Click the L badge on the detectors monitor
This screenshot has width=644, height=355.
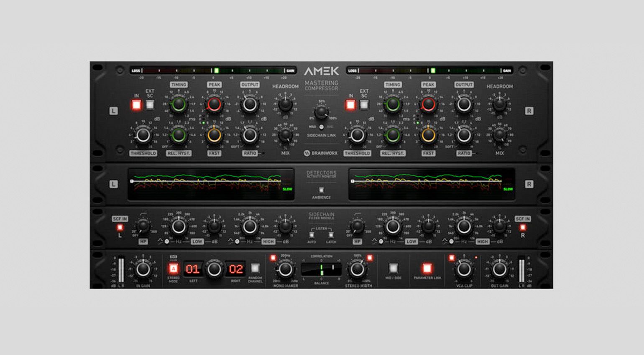[113, 184]
